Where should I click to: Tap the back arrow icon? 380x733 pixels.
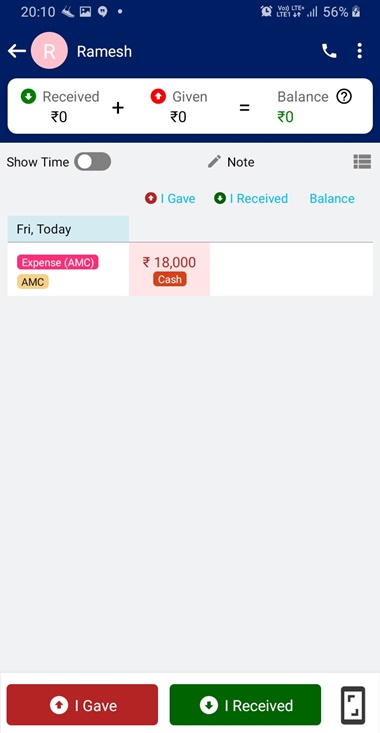16,51
